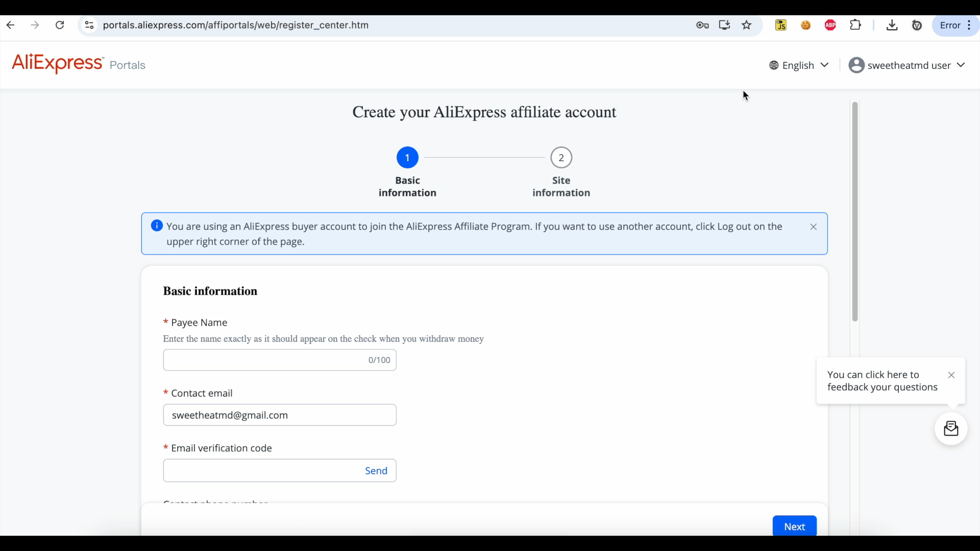Open the cookie extension icon
980x551 pixels.
(806, 25)
